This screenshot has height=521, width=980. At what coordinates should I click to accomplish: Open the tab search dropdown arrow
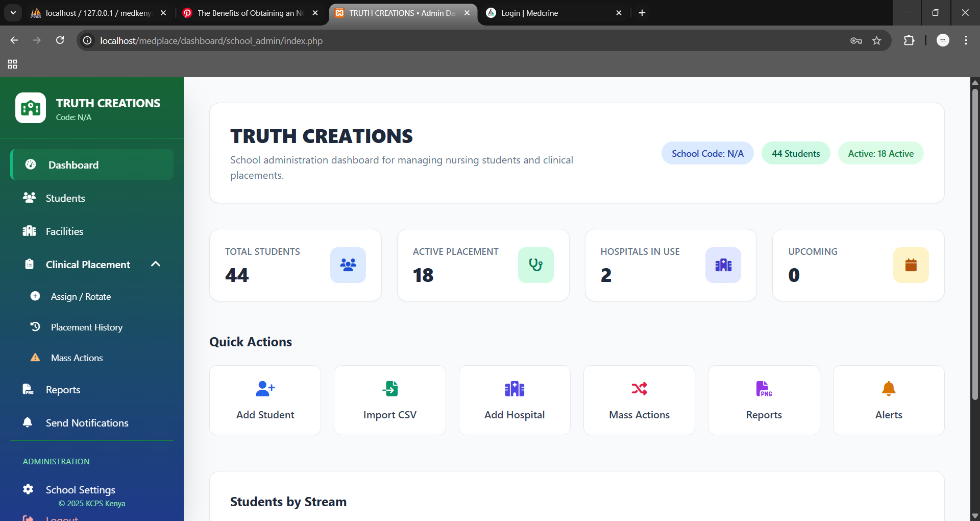pos(13,13)
